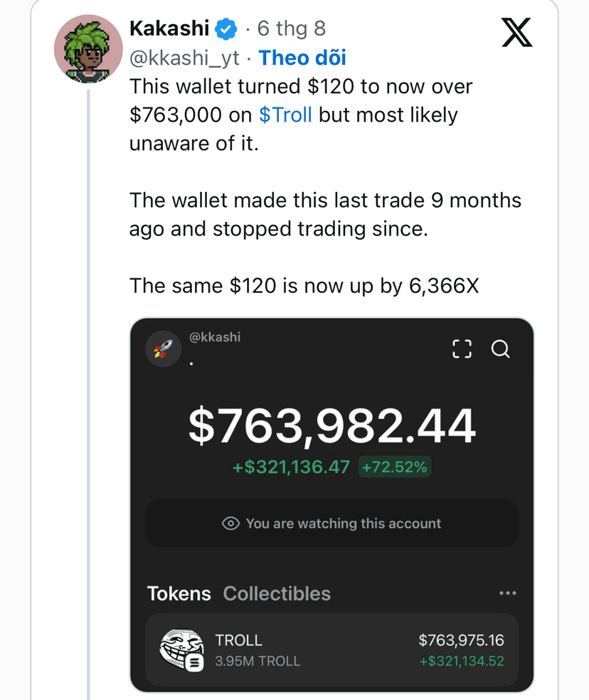Tap the rocket wallet avatar icon
The image size is (589, 700).
(163, 349)
